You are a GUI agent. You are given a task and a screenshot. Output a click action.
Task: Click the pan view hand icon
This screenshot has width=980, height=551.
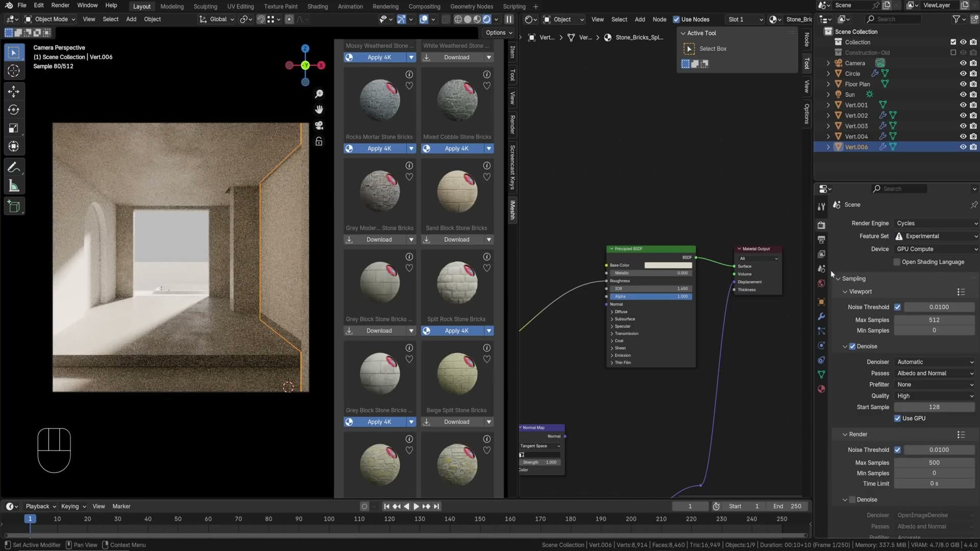tap(319, 110)
